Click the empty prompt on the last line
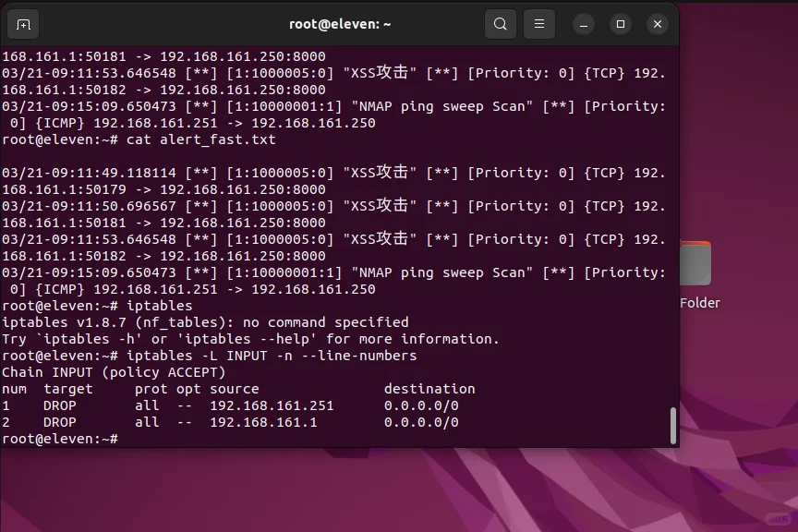Viewport: 798px width, 532px height. pyautogui.click(x=60, y=439)
